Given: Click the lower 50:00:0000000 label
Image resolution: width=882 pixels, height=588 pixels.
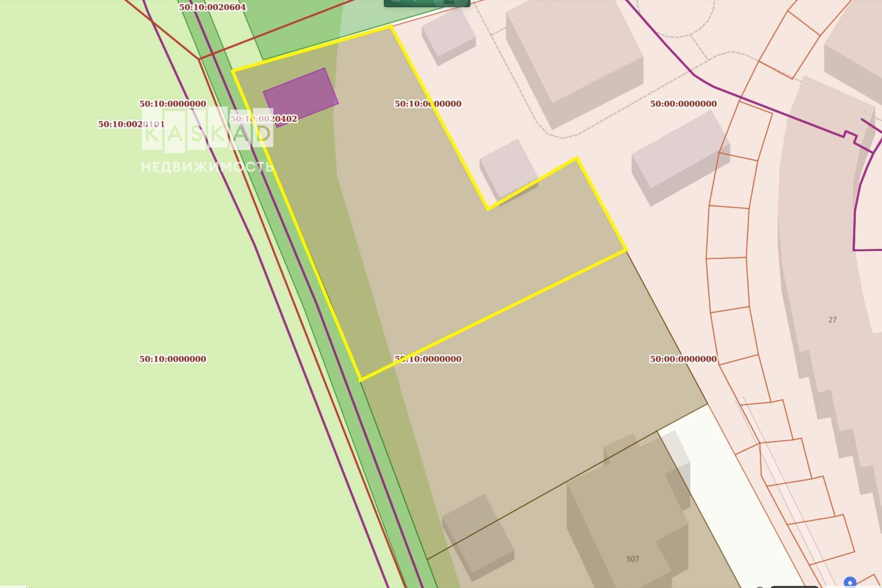Looking at the screenshot, I should click(x=683, y=359).
